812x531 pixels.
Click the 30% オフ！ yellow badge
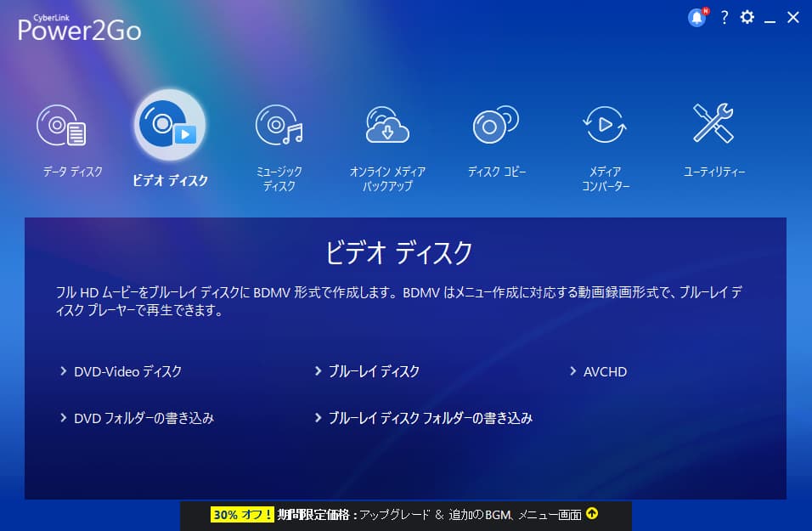coord(242,514)
